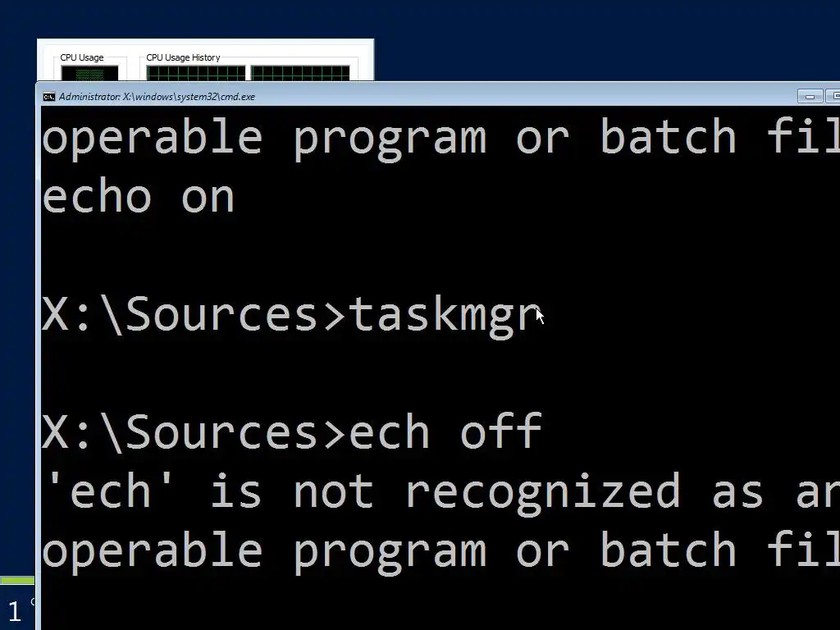Click the empty console area below the output
This screenshot has width=840, height=630.
click(x=410, y=603)
